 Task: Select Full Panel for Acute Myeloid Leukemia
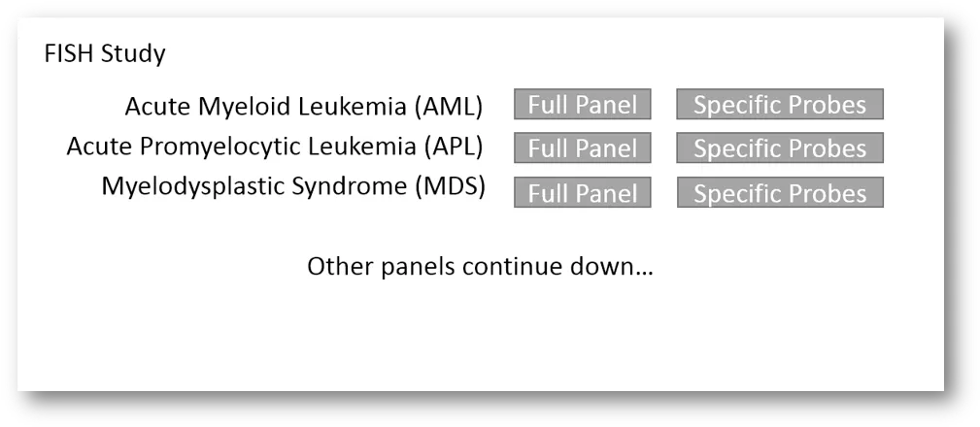(x=583, y=104)
